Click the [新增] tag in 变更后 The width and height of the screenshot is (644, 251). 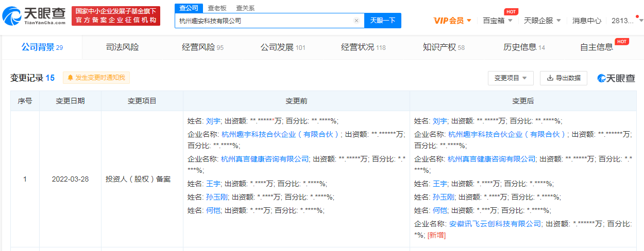[436, 236]
